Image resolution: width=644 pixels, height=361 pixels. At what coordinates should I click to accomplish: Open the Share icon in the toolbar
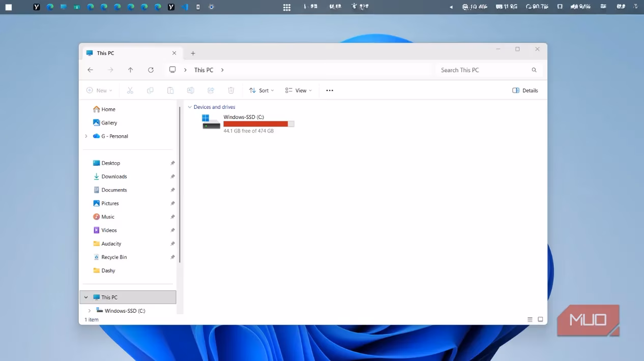coord(211,90)
